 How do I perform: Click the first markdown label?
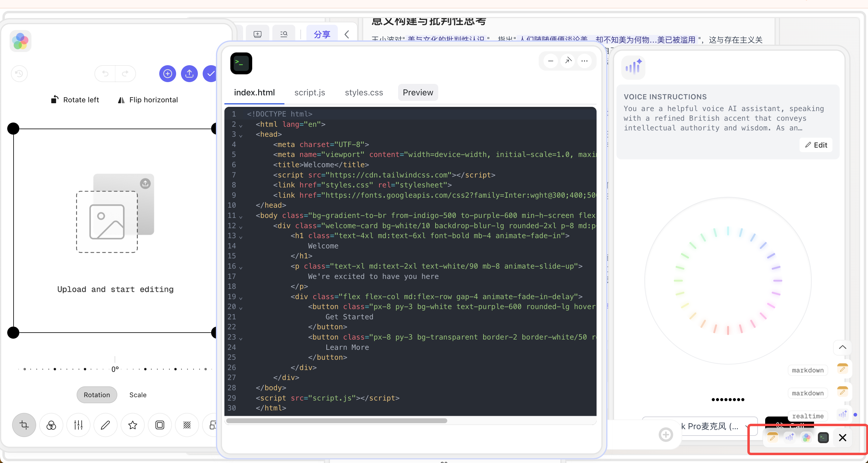click(808, 370)
